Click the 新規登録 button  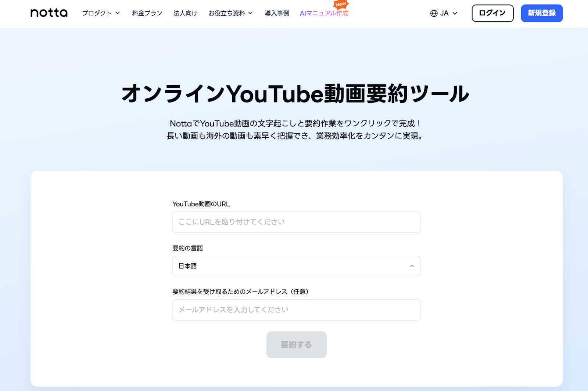pyautogui.click(x=542, y=13)
